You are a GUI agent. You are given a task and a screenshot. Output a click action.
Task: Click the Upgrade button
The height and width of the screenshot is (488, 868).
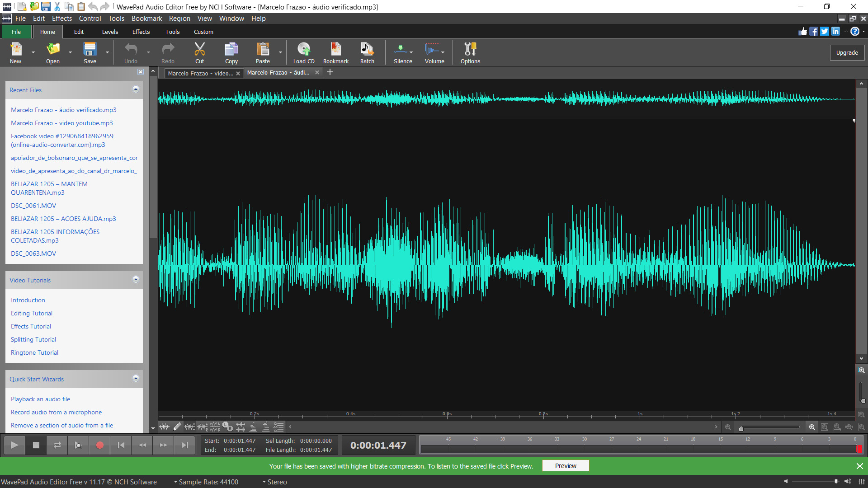(x=847, y=52)
